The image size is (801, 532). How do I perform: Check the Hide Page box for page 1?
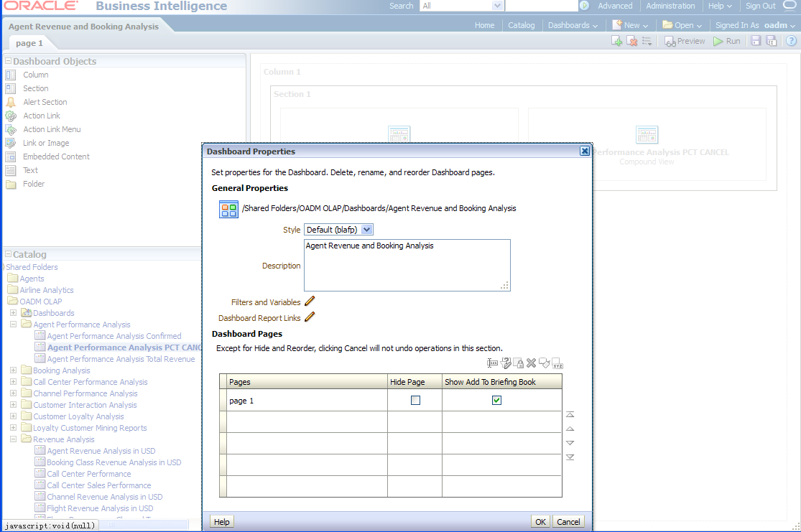point(415,401)
